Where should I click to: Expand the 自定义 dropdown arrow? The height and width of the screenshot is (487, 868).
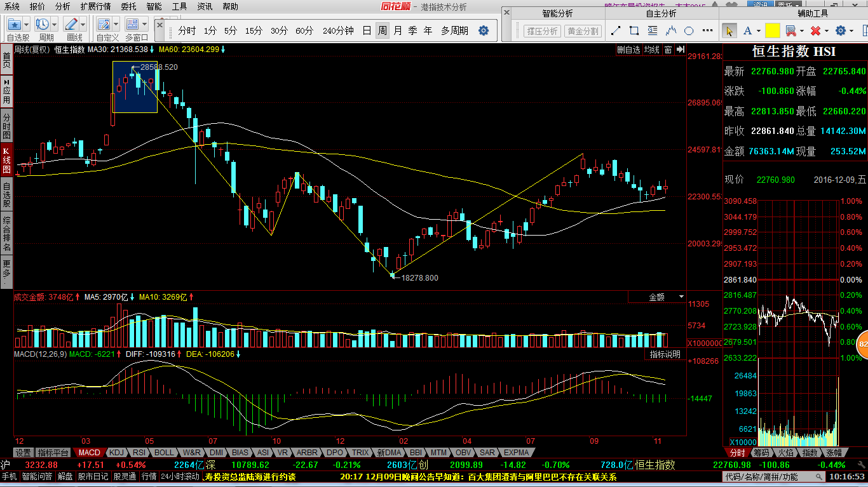(116, 24)
